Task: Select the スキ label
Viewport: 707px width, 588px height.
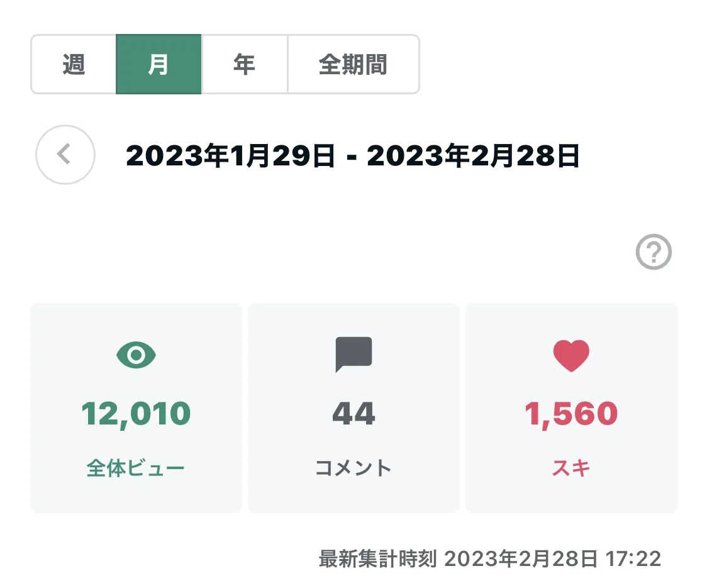Action: tap(571, 468)
